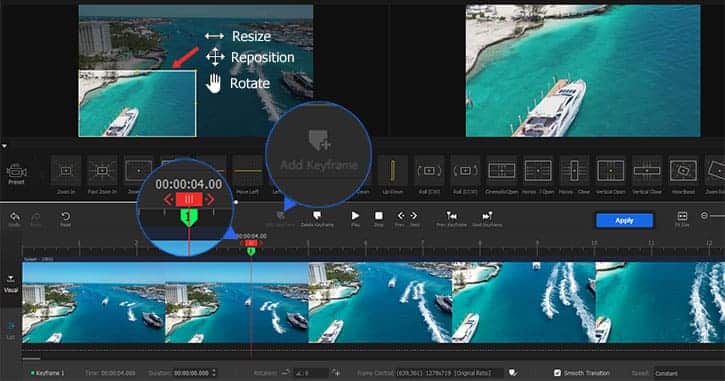The height and width of the screenshot is (381, 725).
Task: Collapse the Visual track expander
Action: pos(10,279)
